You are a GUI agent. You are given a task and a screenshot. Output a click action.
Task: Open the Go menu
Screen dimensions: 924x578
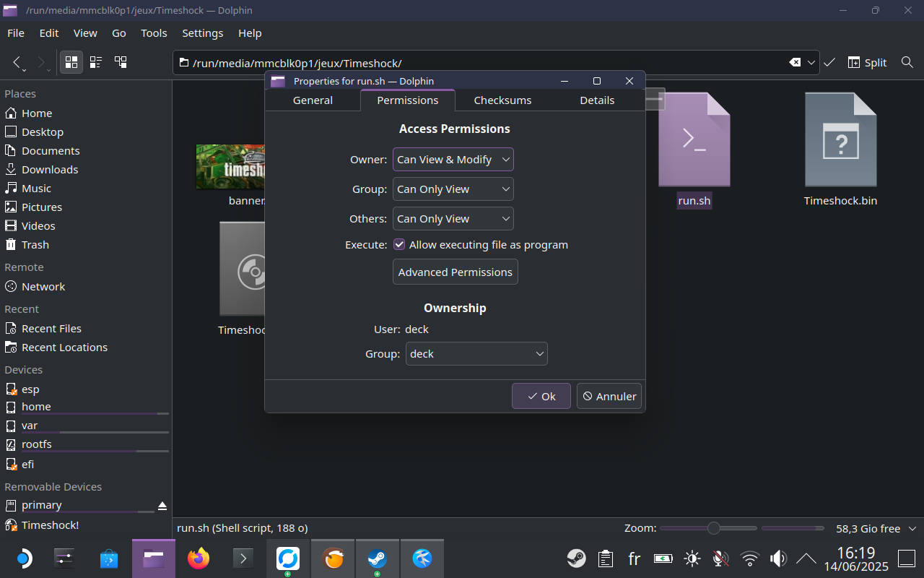119,33
